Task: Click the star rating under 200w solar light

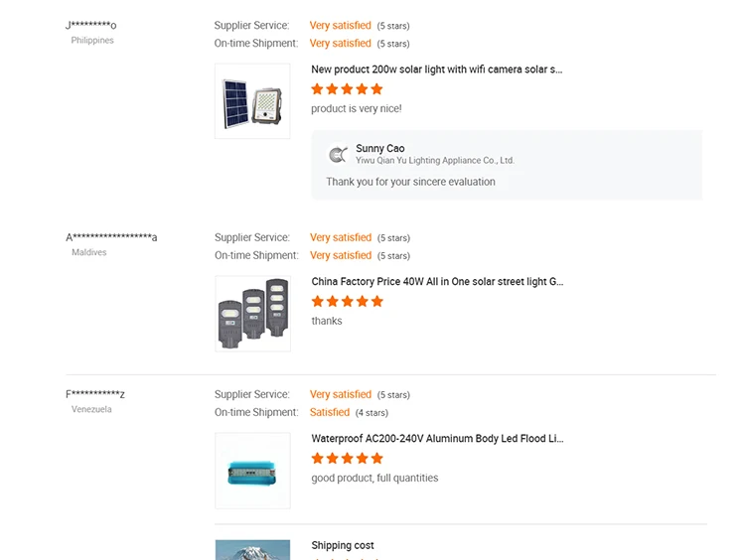Action: [347, 89]
